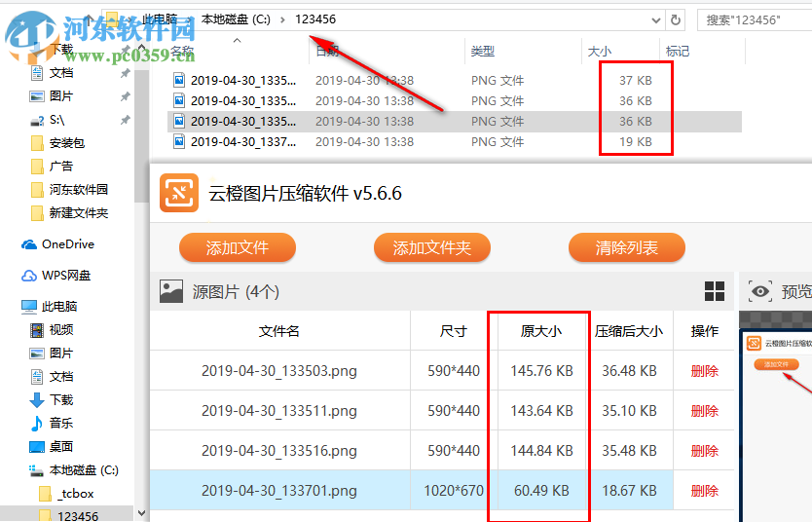This screenshot has width=812, height=522.
Task: Open 下载 under 此电脑
Action: point(61,400)
